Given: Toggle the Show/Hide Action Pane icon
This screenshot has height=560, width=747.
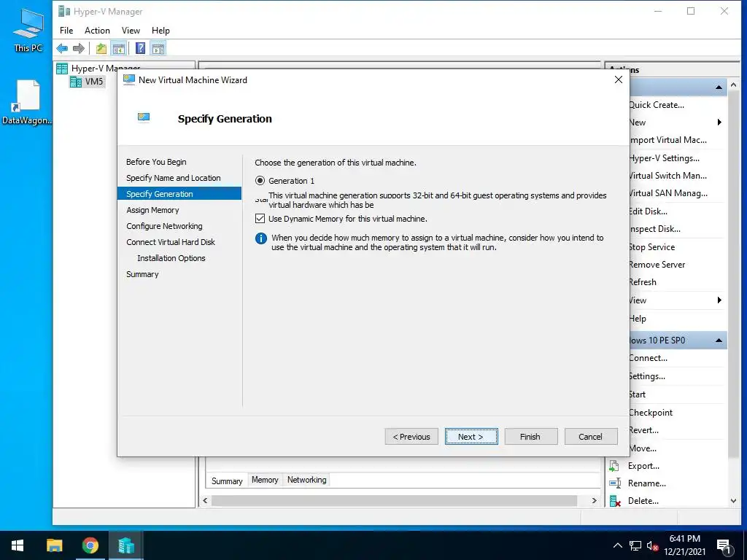Looking at the screenshot, I should 158,48.
